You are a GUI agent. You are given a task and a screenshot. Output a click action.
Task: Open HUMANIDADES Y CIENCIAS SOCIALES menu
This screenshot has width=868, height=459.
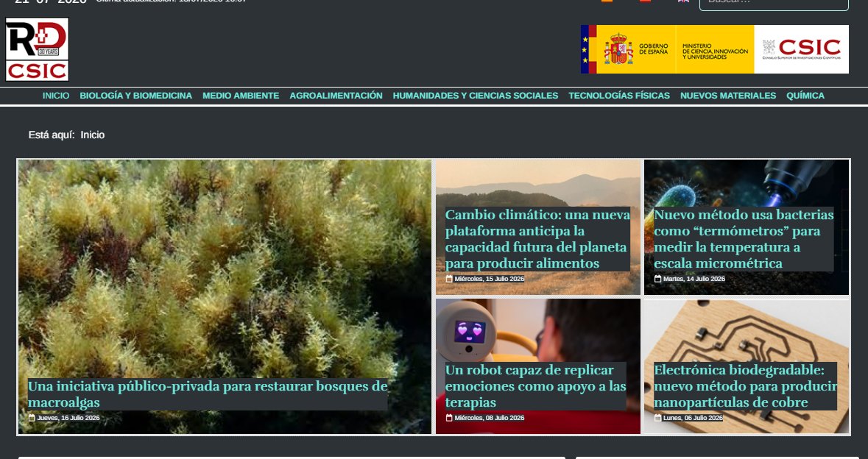click(x=476, y=96)
